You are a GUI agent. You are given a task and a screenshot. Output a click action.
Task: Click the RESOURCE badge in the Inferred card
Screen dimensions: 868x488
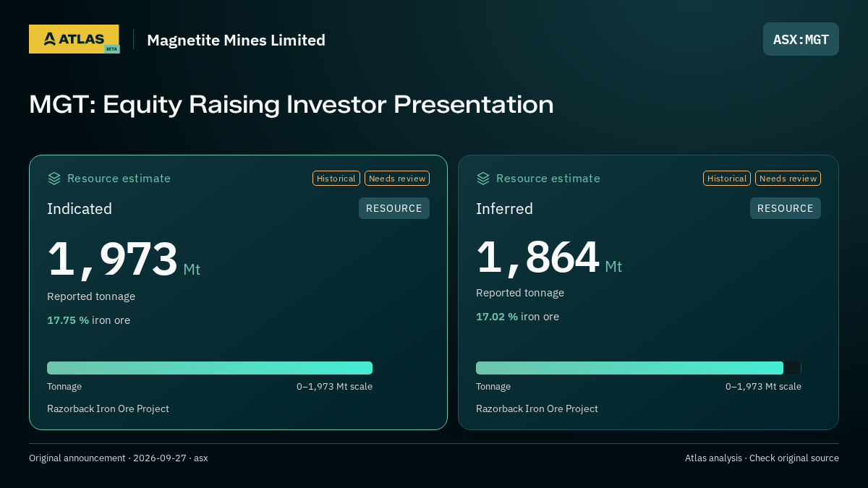tap(786, 208)
